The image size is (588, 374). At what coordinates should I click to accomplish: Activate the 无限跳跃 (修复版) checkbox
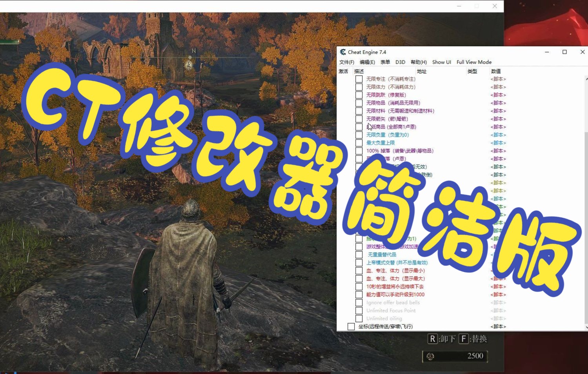359,95
